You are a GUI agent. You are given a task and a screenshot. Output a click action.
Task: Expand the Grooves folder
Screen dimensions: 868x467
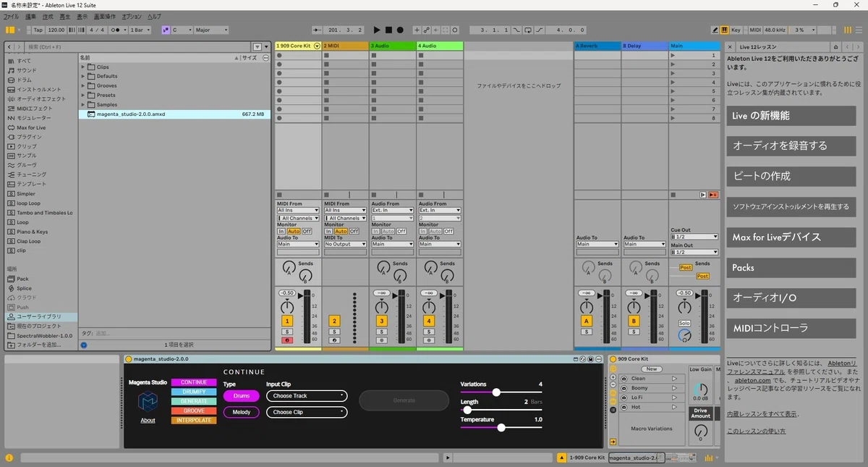pos(84,85)
